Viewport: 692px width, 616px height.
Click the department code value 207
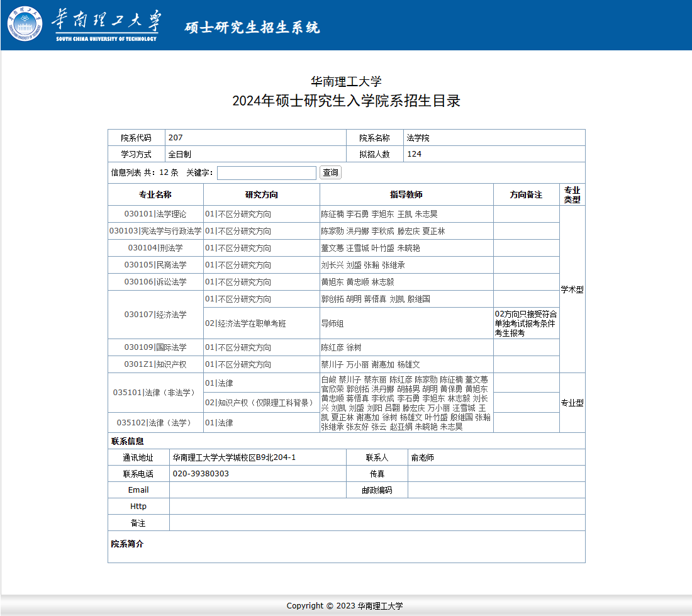point(176,138)
